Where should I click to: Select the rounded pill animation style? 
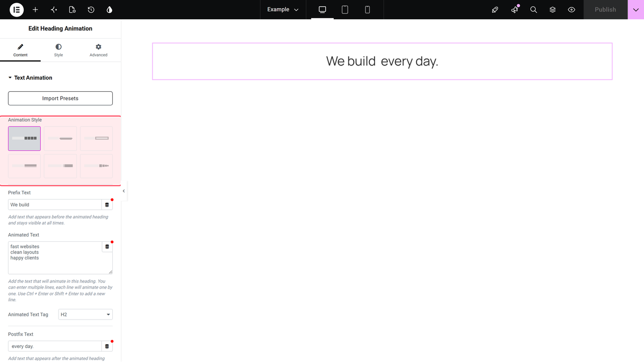click(x=60, y=138)
